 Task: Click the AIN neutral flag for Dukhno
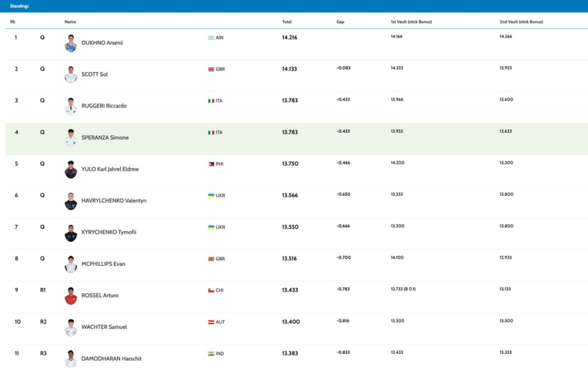coord(211,37)
